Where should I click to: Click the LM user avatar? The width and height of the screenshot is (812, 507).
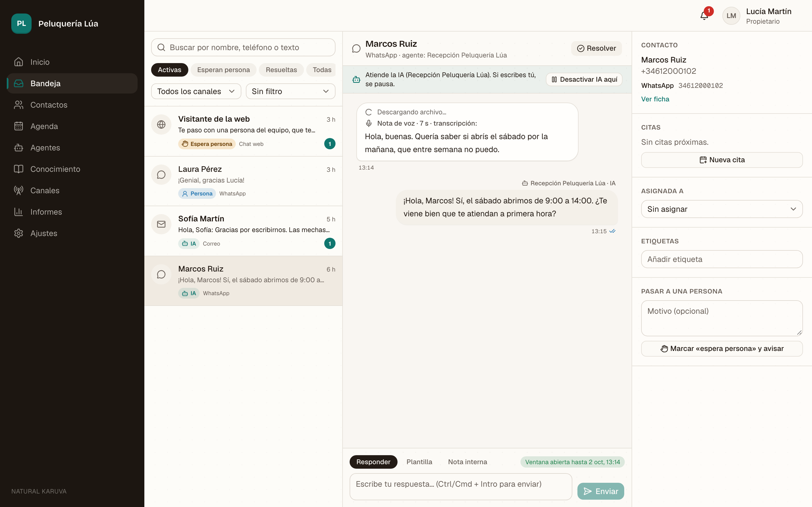point(731,16)
